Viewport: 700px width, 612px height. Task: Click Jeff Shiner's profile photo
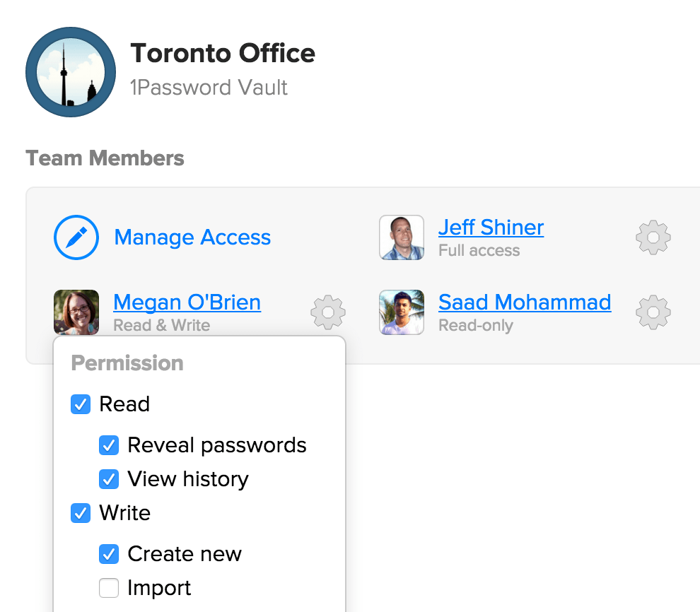402,237
